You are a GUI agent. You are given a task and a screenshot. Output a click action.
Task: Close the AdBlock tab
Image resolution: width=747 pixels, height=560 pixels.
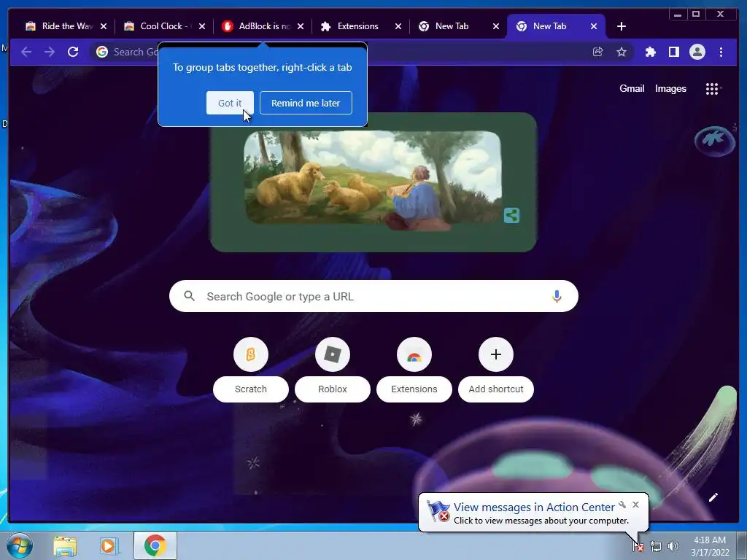301,26
